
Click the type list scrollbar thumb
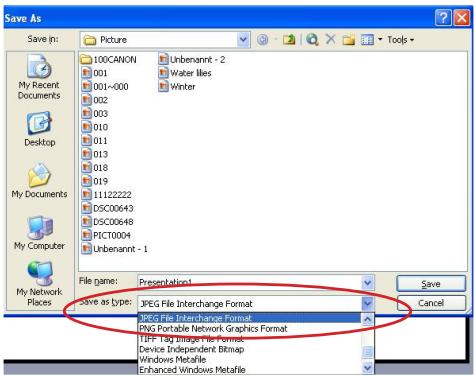pos(367,352)
